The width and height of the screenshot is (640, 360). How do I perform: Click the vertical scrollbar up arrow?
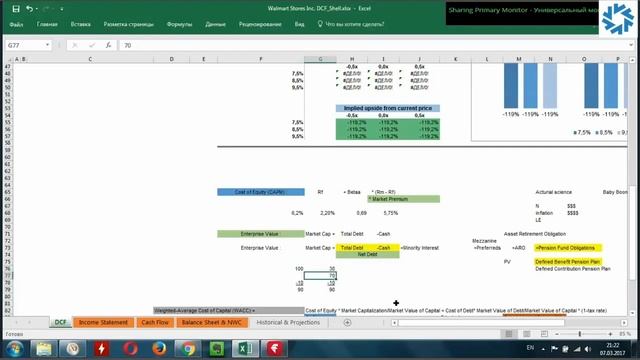(632, 60)
